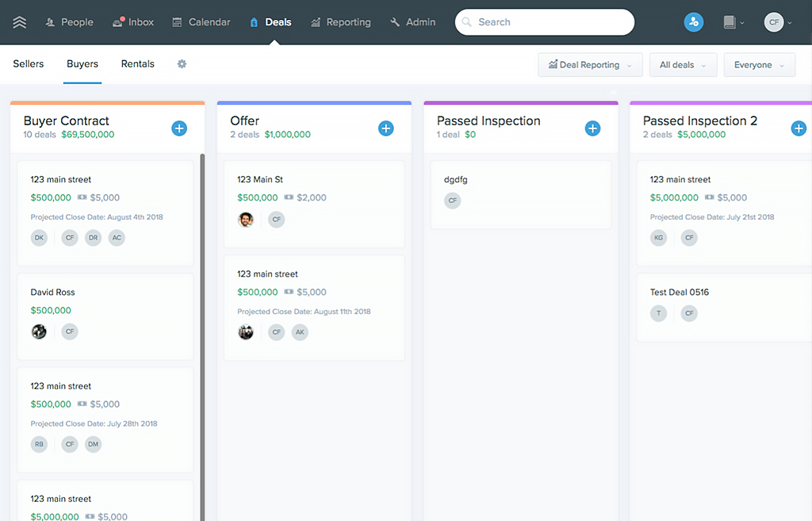Open the All deals filter dropdown
Screen dimensions: 812x521
[x=683, y=65]
